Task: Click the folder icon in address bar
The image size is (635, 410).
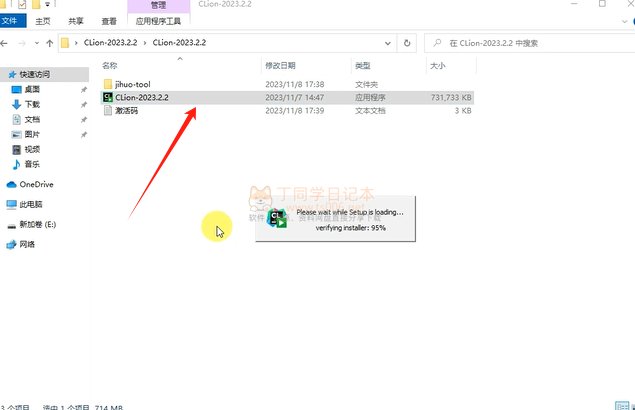Action: point(65,43)
